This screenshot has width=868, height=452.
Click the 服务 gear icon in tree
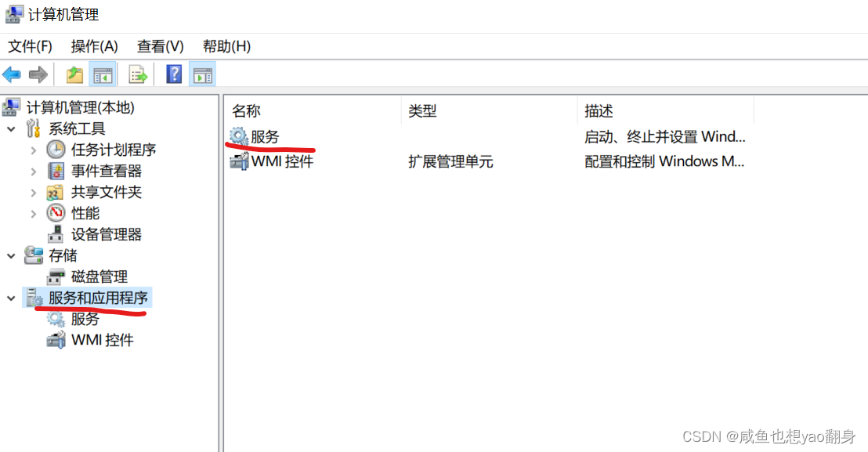point(56,319)
